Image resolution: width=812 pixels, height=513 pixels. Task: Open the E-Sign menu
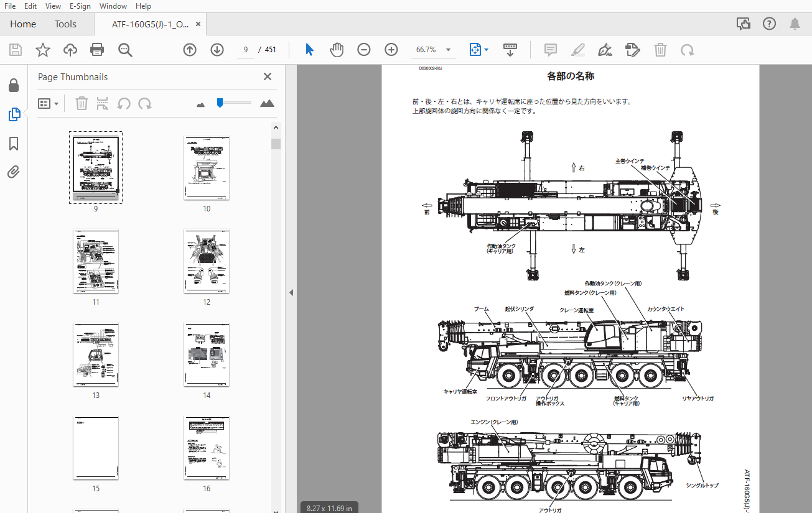coord(80,6)
